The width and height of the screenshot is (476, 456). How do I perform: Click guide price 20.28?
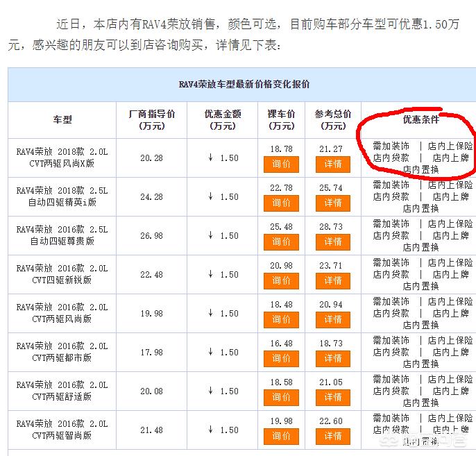tap(151, 158)
